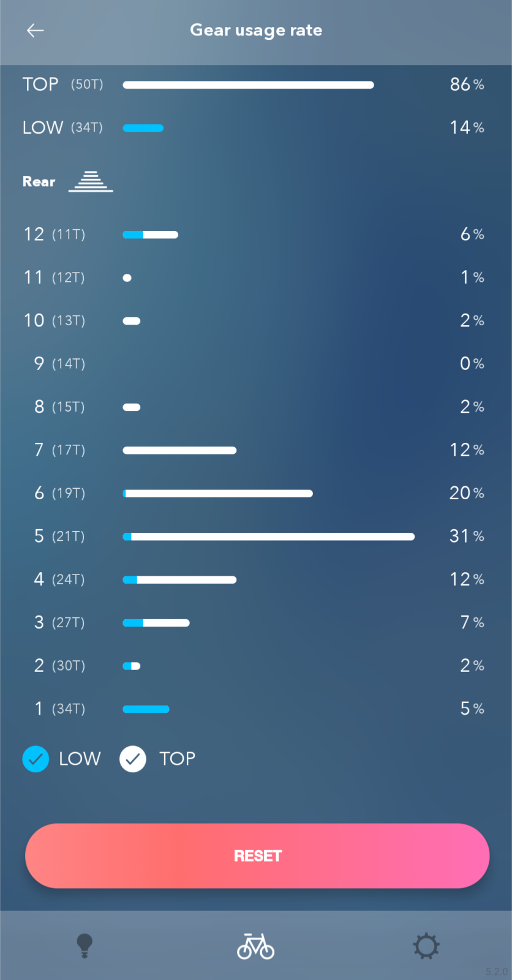Tap the LOW (34T) usage bar
The height and width of the screenshot is (980, 512).
pyautogui.click(x=143, y=128)
